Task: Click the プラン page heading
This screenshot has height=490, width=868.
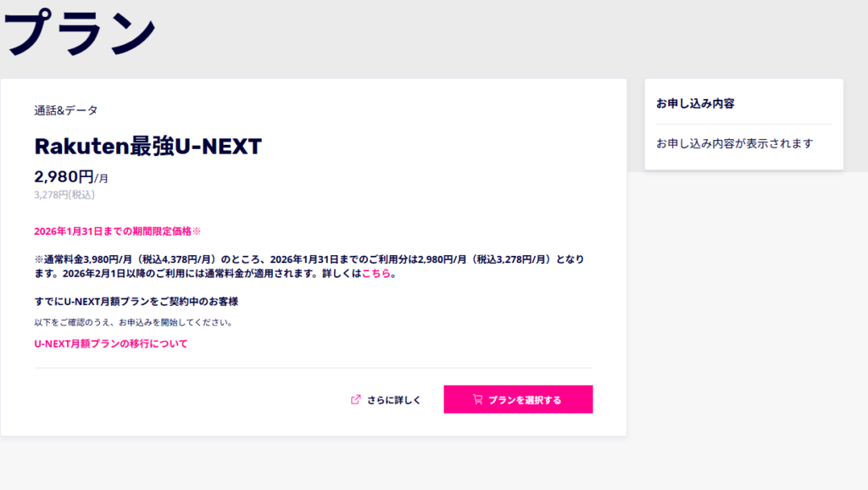Action: point(81,32)
